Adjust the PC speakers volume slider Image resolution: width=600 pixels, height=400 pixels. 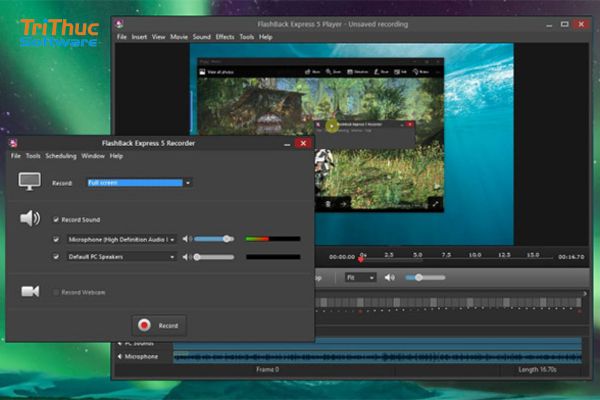(214, 257)
